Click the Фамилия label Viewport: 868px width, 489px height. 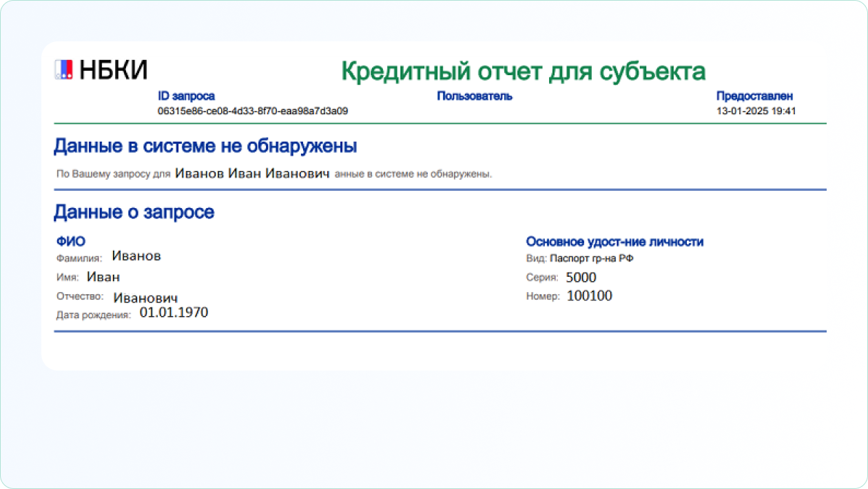[79, 258]
